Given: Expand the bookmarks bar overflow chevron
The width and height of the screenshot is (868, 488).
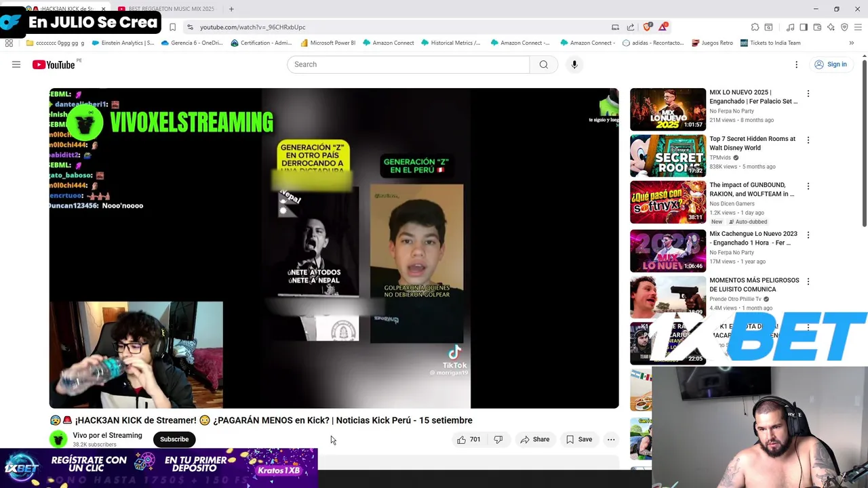Looking at the screenshot, I should tap(851, 43).
